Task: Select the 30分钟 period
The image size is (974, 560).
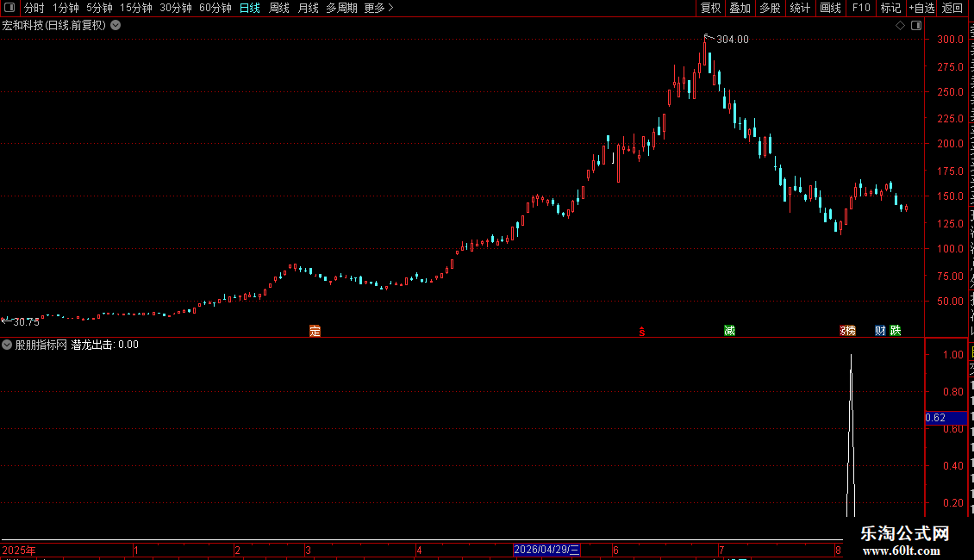Action: point(175,8)
